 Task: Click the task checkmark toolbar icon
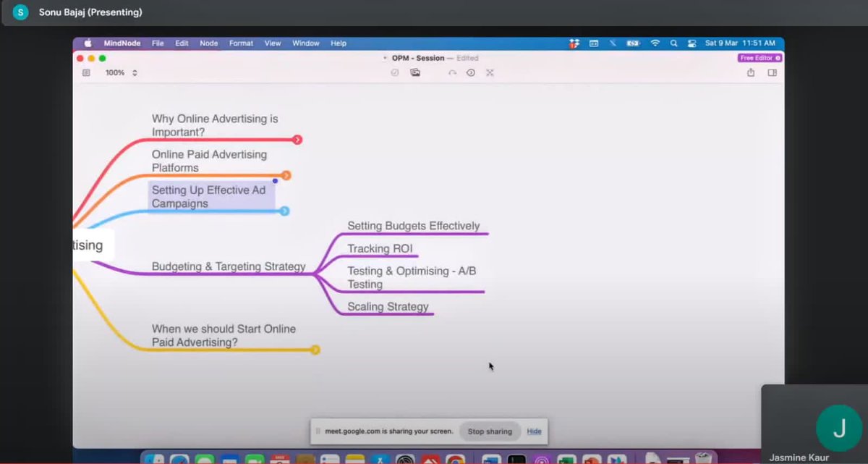tap(395, 72)
